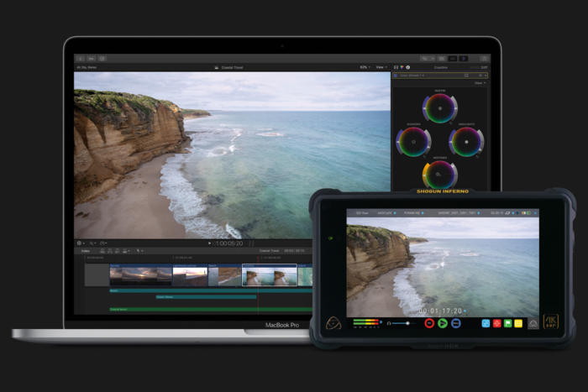This screenshot has width=588, height=392.
Task: Toggle the Timeline show/hide button beside the Inspector button
Action: click(453, 59)
